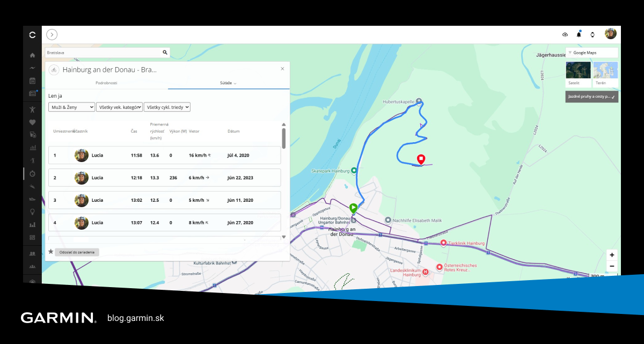Click the power value 236
The height and width of the screenshot is (344, 644).
(173, 178)
